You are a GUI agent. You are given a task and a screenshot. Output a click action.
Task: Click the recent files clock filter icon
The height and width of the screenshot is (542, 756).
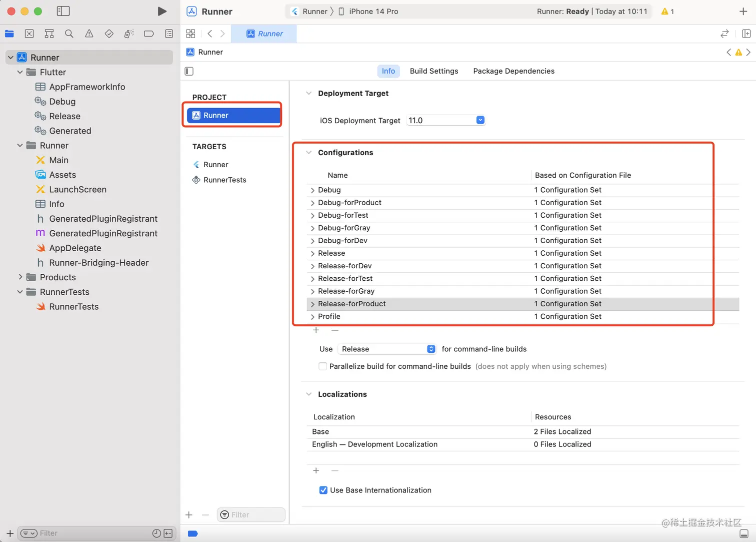pos(156,533)
